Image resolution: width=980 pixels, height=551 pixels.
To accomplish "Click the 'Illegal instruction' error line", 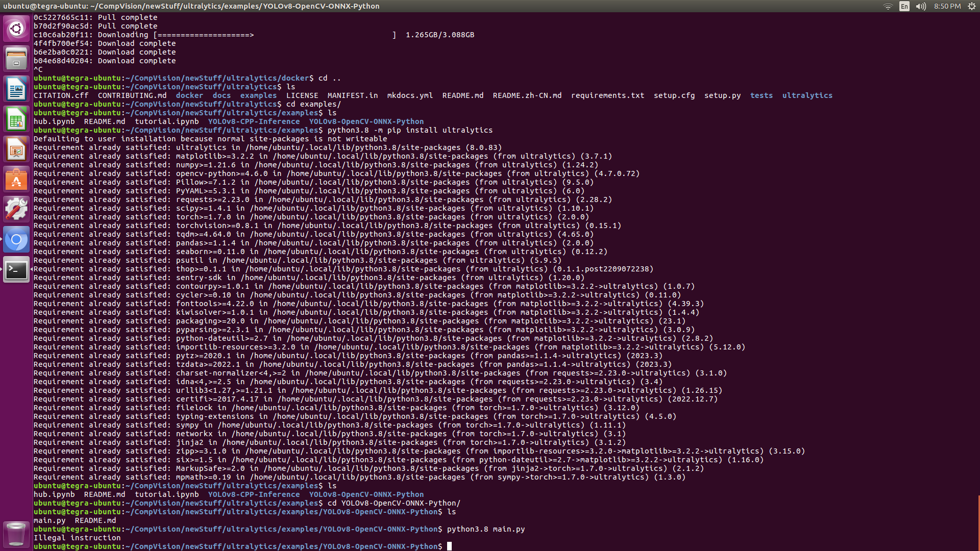I will (x=77, y=538).
